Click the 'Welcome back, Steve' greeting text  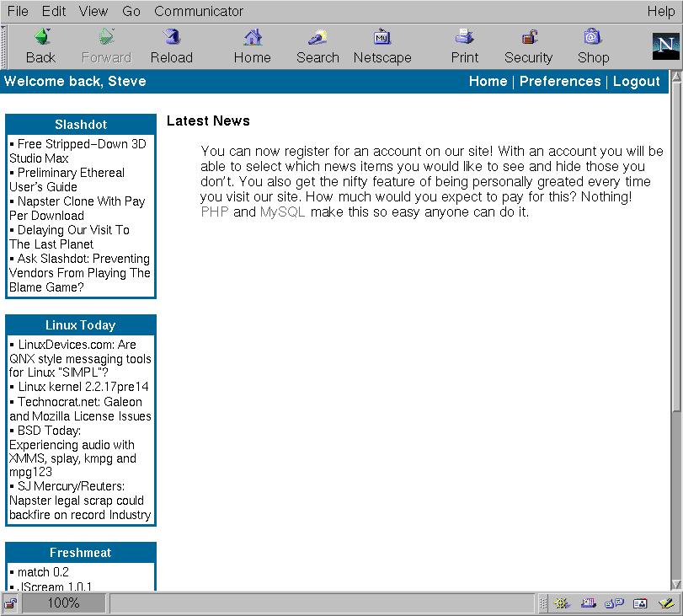(75, 81)
